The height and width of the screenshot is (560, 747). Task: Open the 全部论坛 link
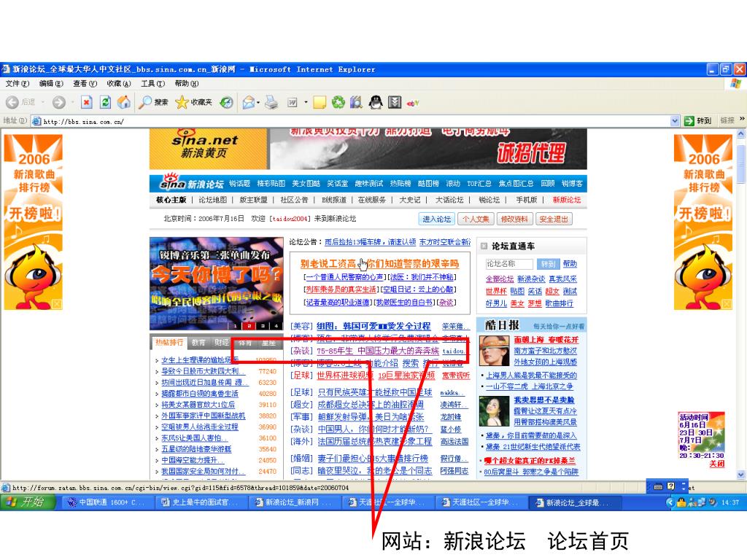pos(500,279)
